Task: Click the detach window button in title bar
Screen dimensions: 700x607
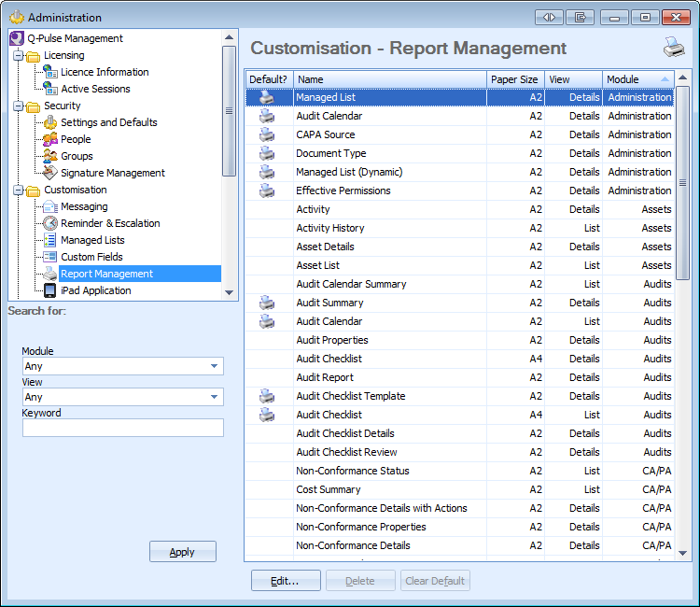Action: coord(580,18)
